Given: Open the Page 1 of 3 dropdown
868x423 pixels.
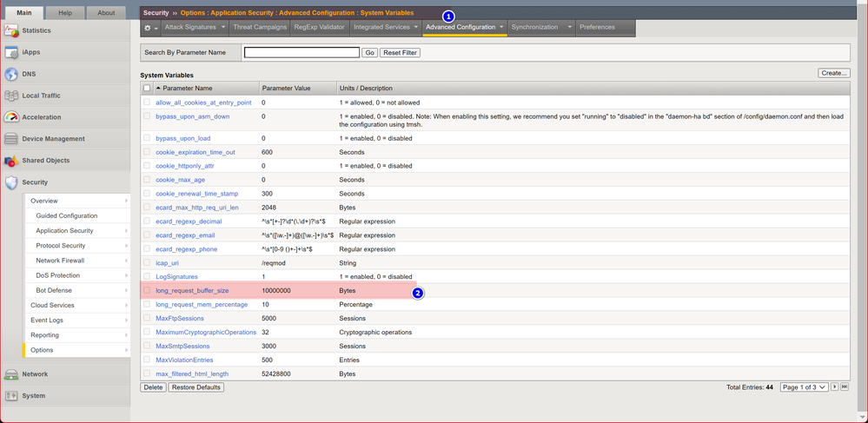Looking at the screenshot, I should click(804, 387).
